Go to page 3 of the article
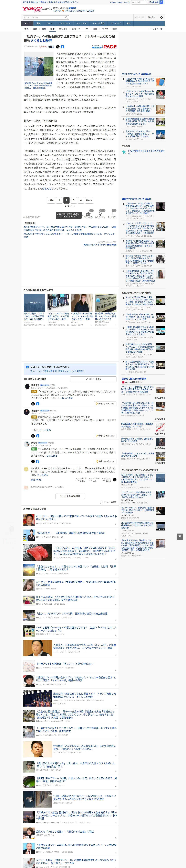Image resolution: width=186 pixels, height=868 pixels. [x=74, y=200]
